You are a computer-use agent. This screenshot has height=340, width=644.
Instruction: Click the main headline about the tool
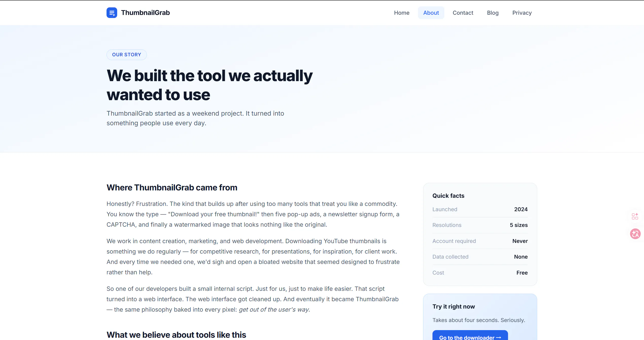click(x=210, y=85)
